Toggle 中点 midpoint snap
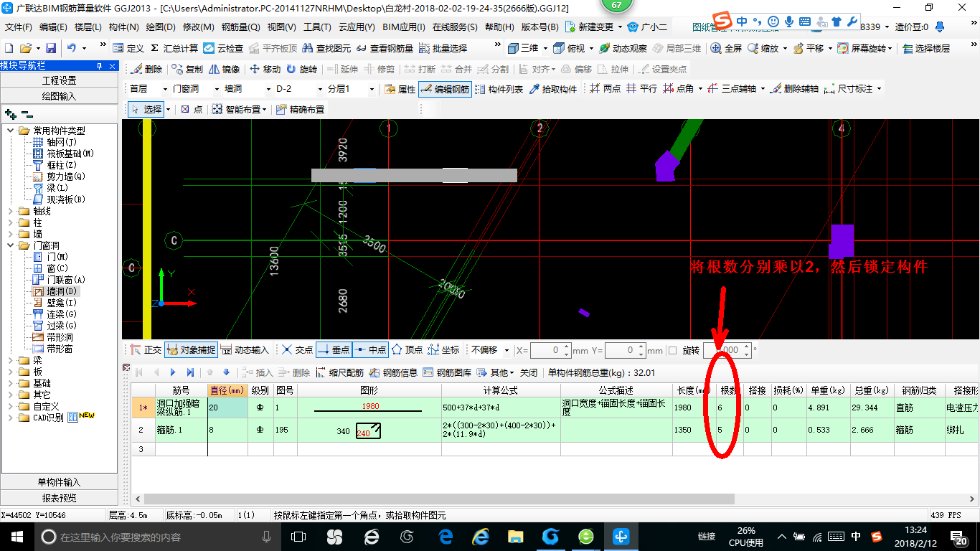 (x=371, y=350)
